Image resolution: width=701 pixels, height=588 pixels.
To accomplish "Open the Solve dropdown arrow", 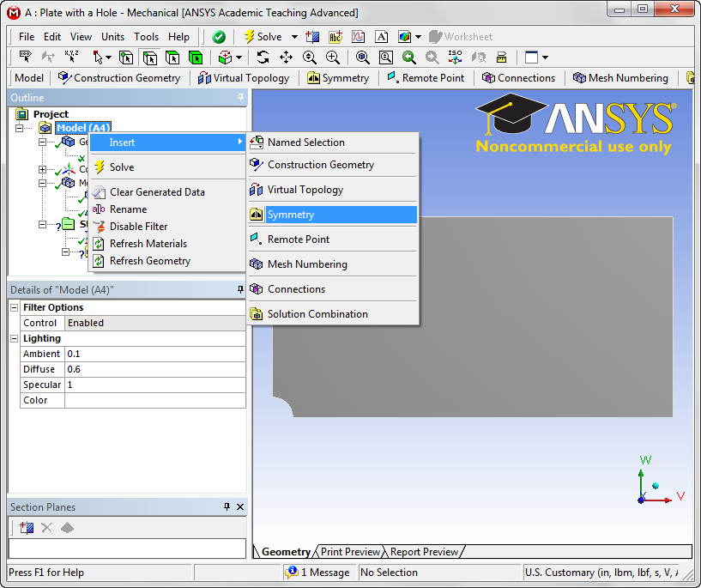I will point(294,37).
